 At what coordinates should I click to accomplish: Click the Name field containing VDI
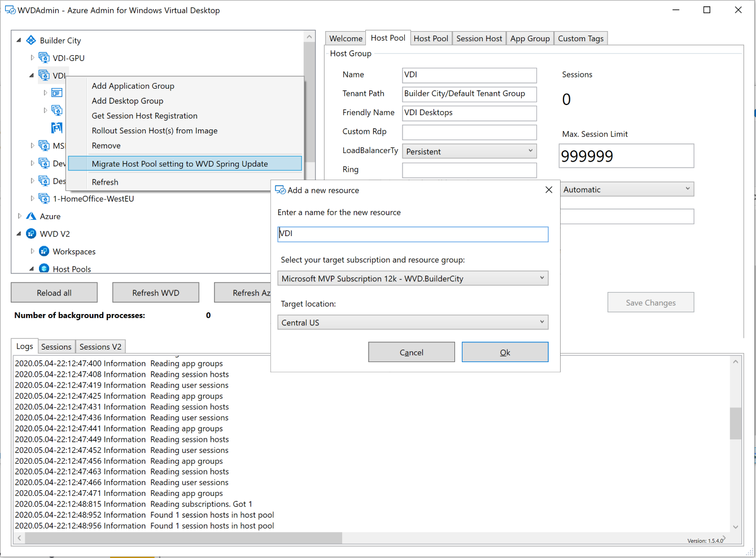469,75
